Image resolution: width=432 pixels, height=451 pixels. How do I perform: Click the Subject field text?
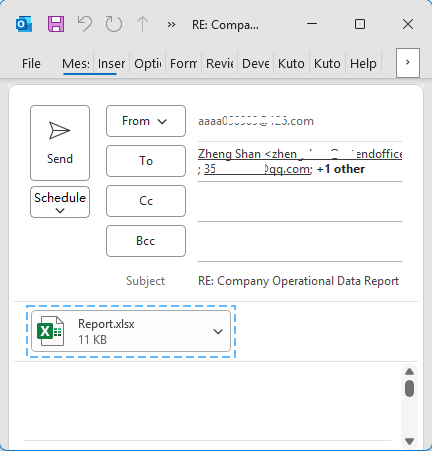point(299,281)
